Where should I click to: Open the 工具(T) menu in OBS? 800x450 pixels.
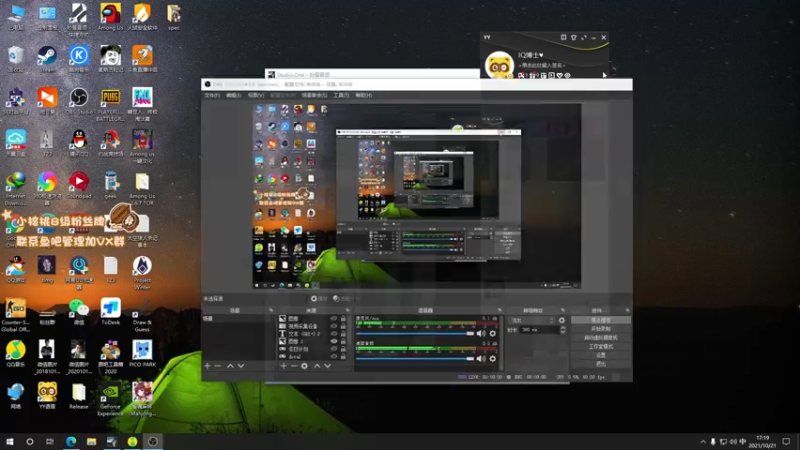coord(341,95)
